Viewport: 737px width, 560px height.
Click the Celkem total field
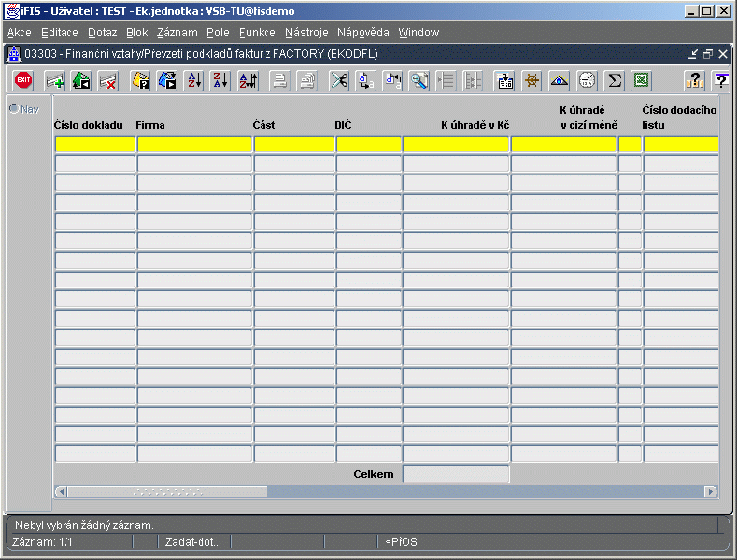(x=456, y=474)
